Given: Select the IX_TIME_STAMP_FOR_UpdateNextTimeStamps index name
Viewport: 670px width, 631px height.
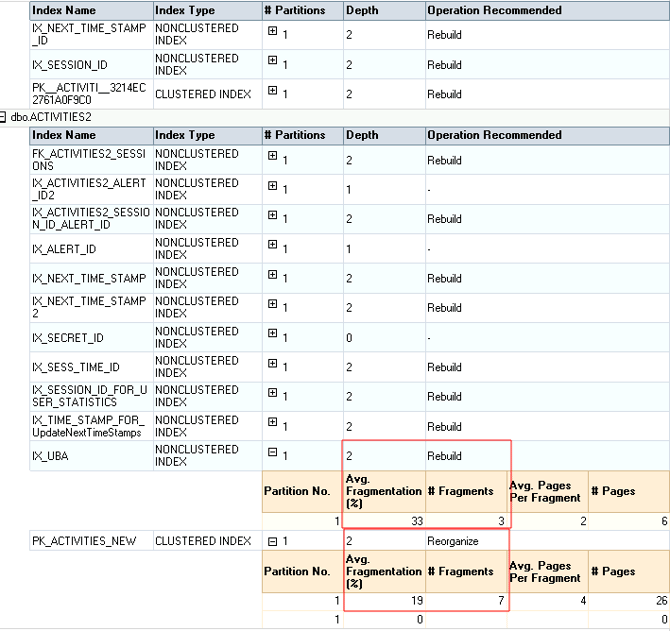Looking at the screenshot, I should pos(90,426).
